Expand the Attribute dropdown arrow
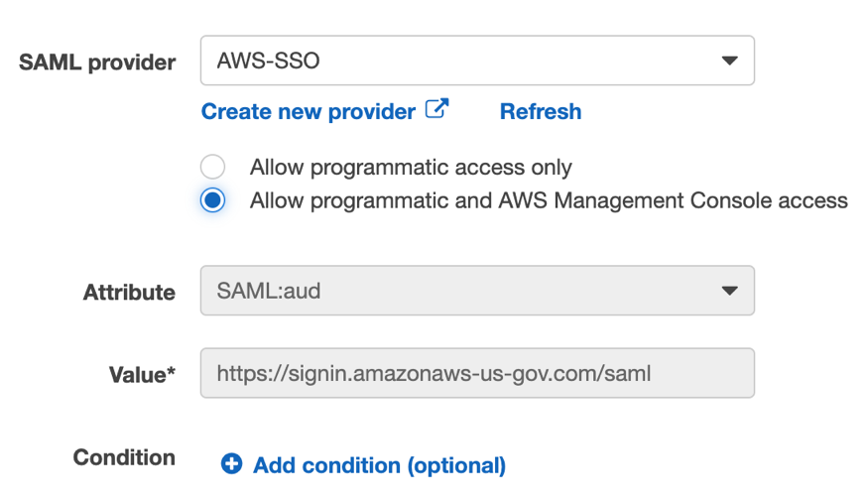868x500 pixels. [x=729, y=292]
